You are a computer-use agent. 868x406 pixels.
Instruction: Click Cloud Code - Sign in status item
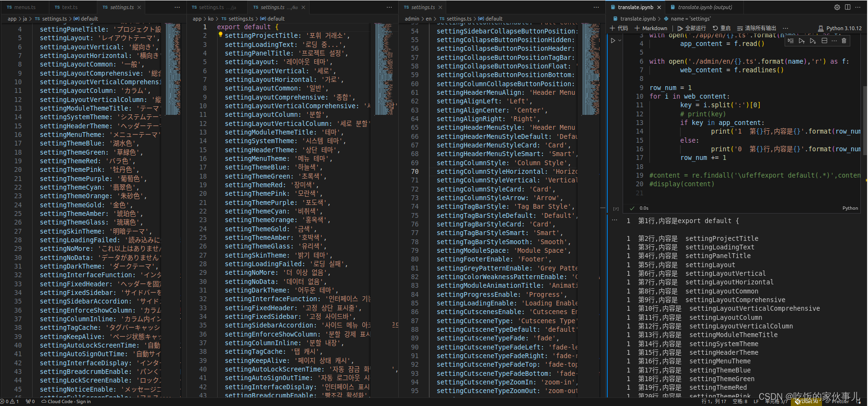(x=66, y=402)
